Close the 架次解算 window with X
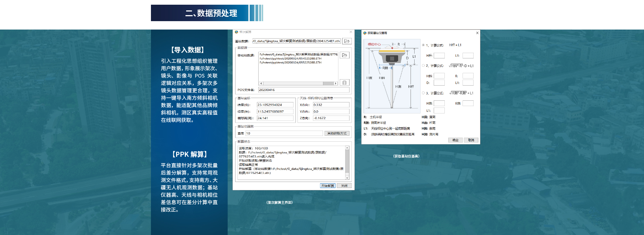 click(351, 32)
